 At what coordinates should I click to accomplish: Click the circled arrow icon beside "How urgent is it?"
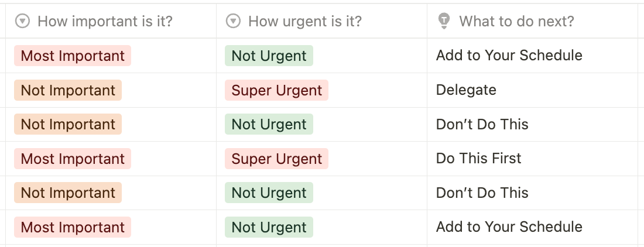[x=233, y=21]
